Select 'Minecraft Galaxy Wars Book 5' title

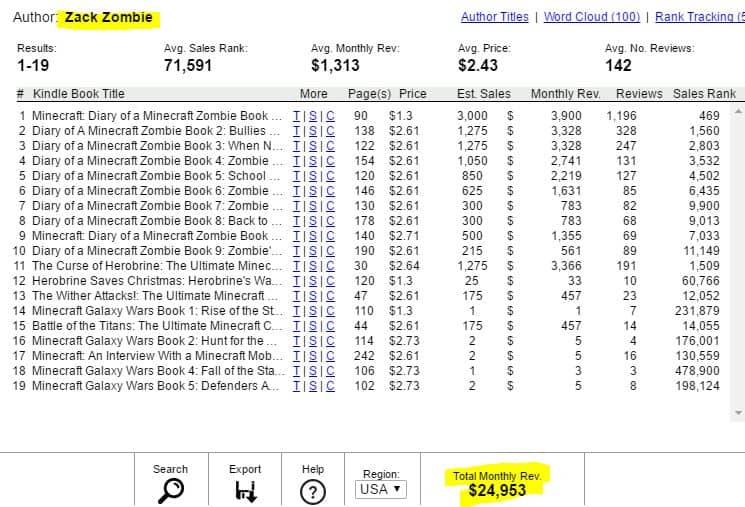(155, 386)
